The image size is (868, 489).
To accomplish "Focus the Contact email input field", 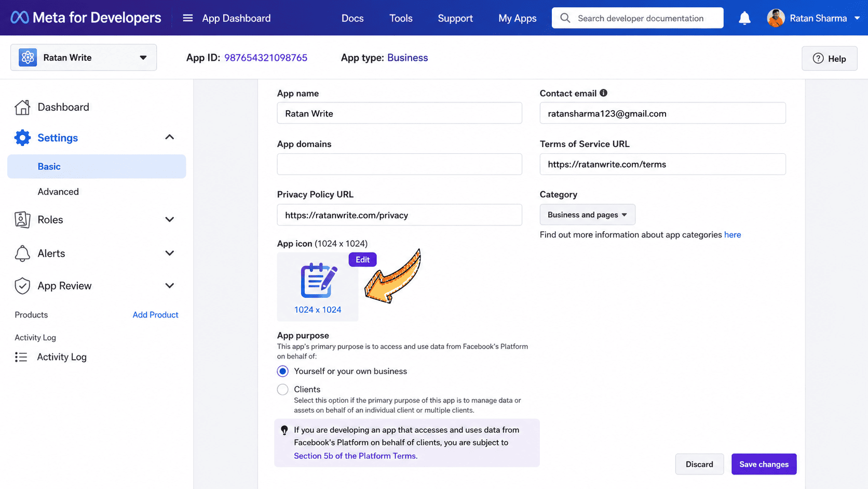I will [662, 113].
